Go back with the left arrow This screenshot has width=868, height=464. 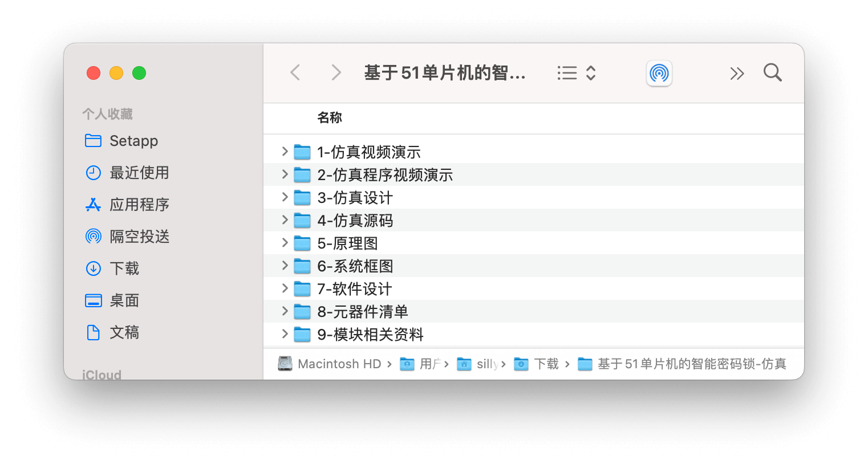(x=295, y=72)
